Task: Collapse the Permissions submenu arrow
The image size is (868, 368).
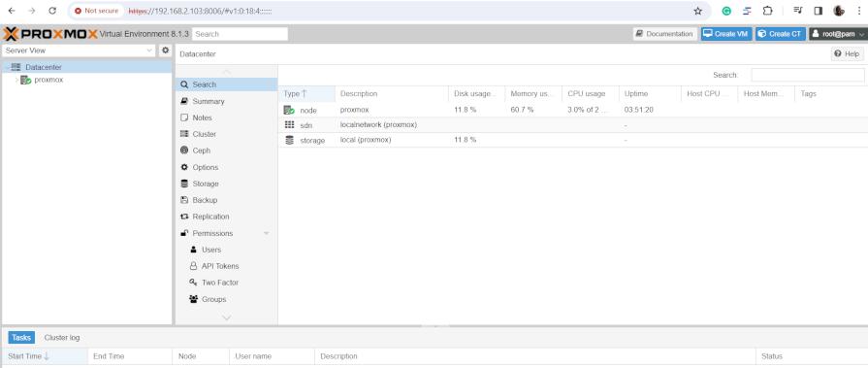Action: click(x=267, y=233)
